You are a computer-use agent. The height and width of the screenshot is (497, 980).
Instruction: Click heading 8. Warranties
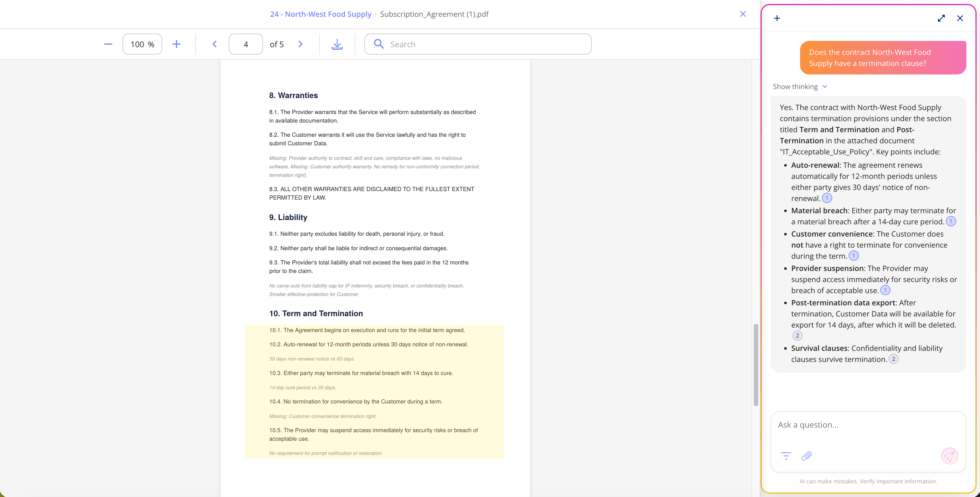point(293,95)
